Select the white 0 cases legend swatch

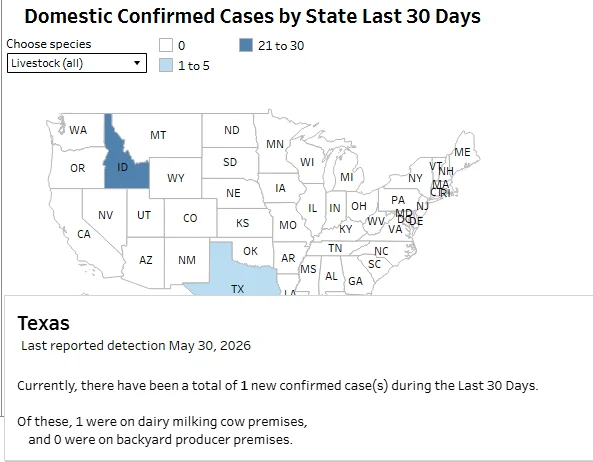point(166,45)
